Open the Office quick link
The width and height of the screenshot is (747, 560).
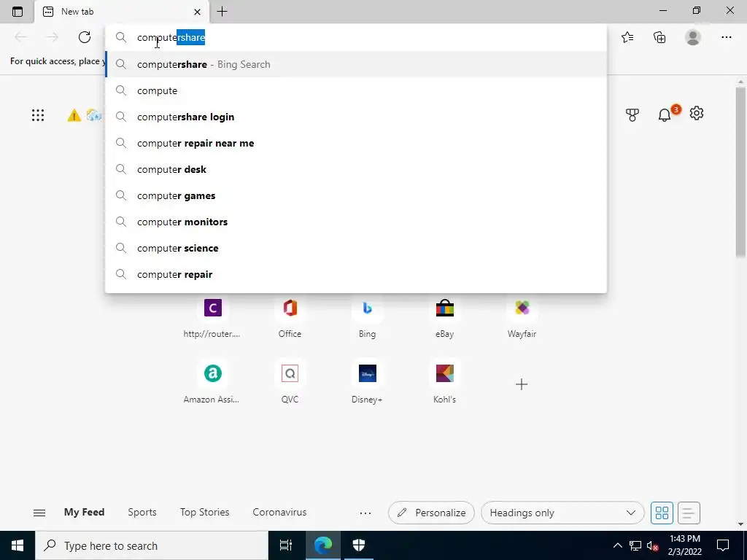pos(290,318)
